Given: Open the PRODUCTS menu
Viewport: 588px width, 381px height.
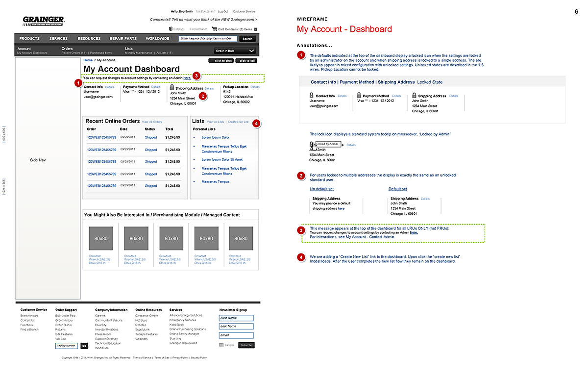Looking at the screenshot, I should point(29,39).
